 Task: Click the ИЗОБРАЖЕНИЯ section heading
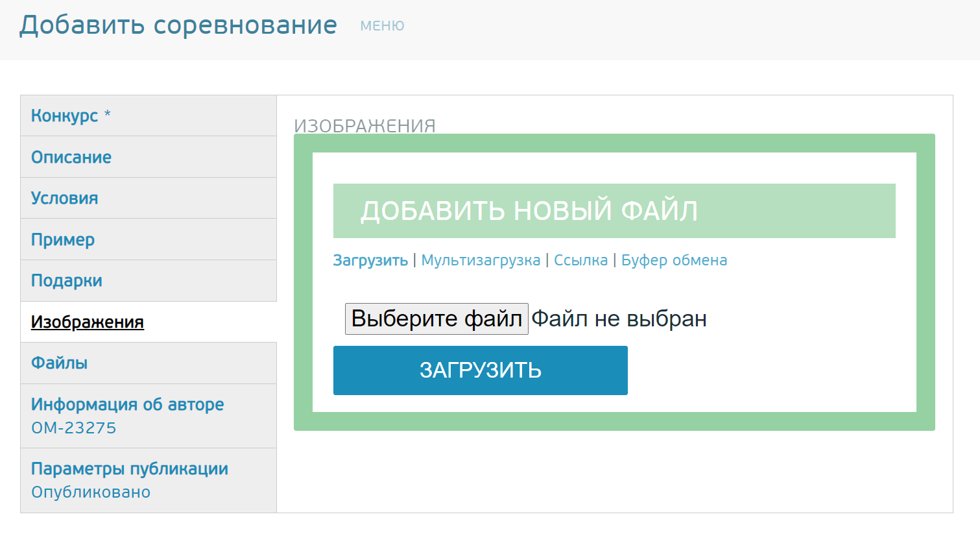[x=365, y=126]
